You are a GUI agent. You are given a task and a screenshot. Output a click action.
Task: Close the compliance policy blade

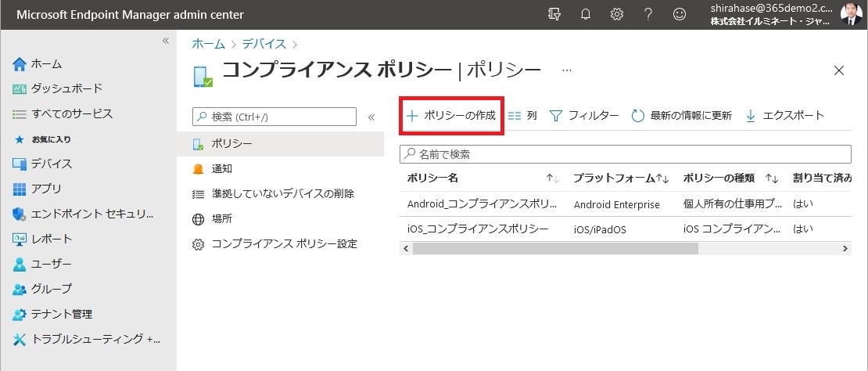click(x=839, y=70)
